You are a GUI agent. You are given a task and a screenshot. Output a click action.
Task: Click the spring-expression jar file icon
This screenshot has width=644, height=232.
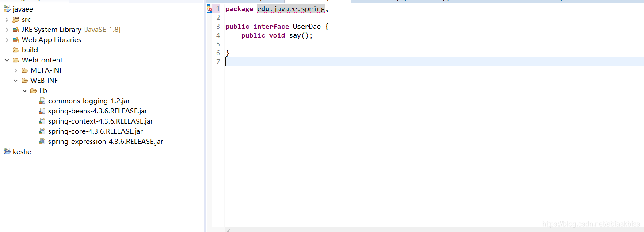click(x=42, y=142)
